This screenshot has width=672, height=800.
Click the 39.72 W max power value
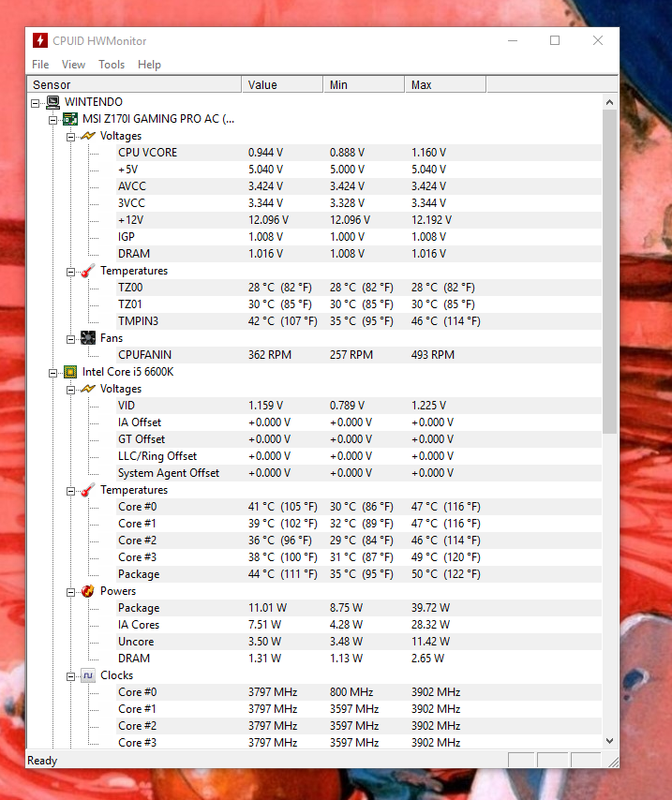click(x=430, y=608)
